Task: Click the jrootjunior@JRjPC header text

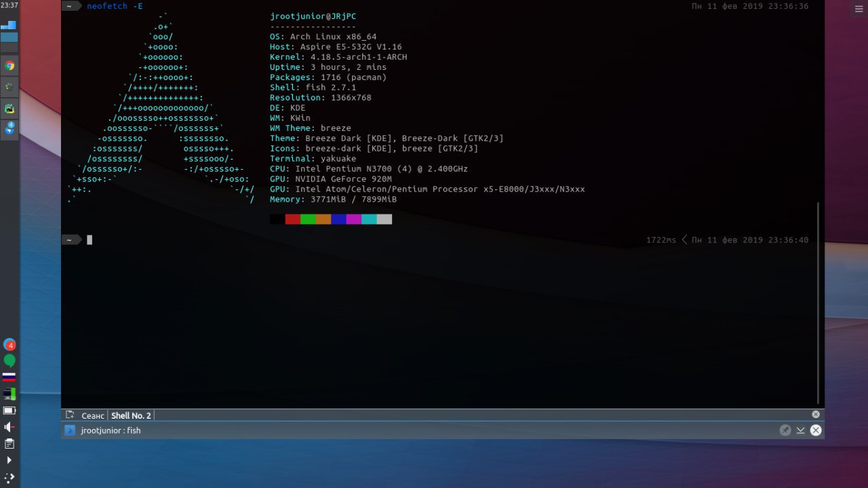Action: click(x=313, y=16)
